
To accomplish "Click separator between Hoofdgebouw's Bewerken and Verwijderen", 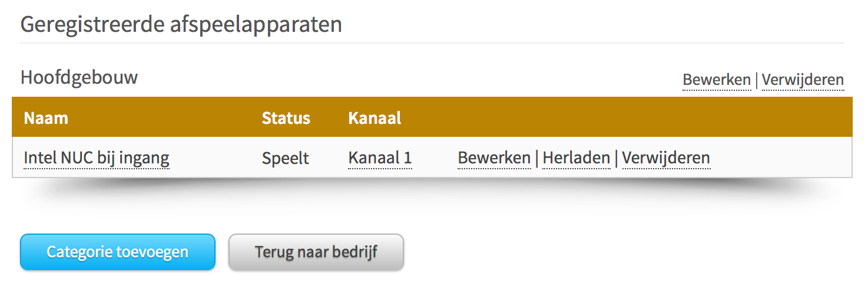I will (x=756, y=80).
